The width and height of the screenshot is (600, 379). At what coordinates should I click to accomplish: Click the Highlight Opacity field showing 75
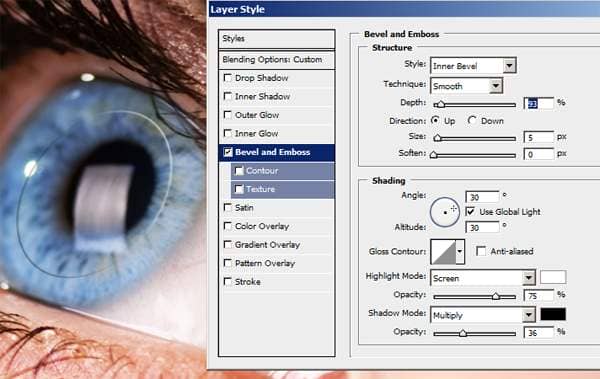tap(539, 296)
